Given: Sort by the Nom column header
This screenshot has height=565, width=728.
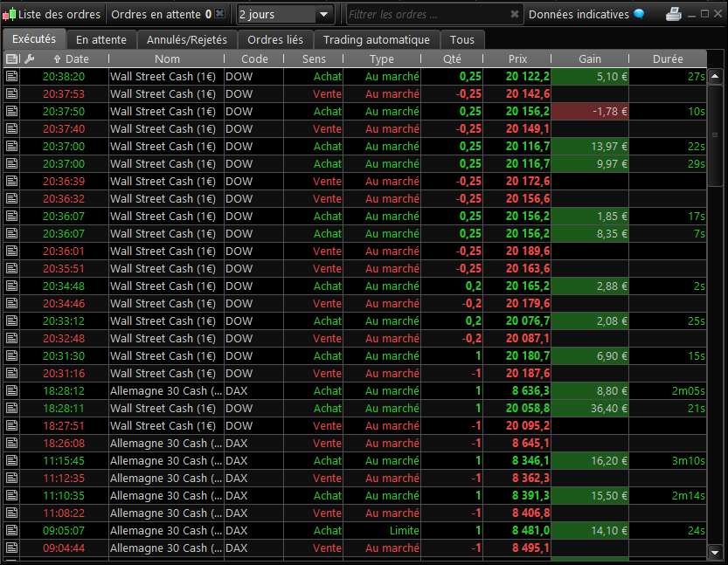Looking at the screenshot, I should pyautogui.click(x=167, y=59).
